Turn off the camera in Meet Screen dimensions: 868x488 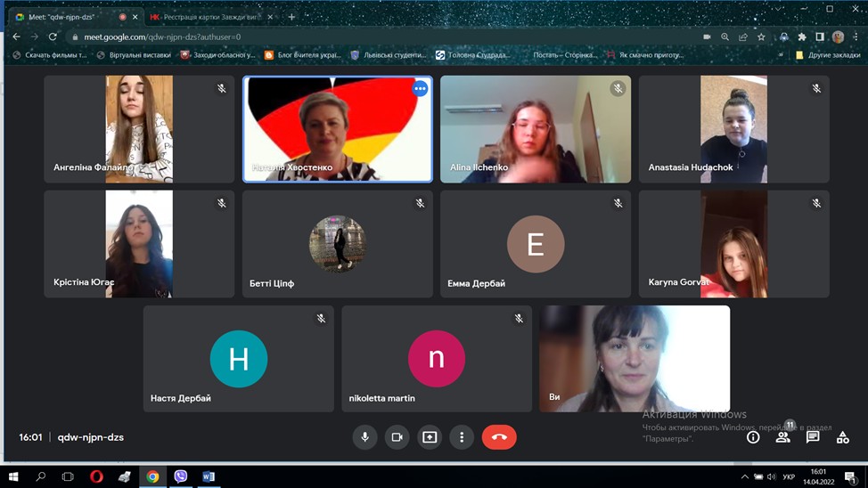click(x=397, y=437)
